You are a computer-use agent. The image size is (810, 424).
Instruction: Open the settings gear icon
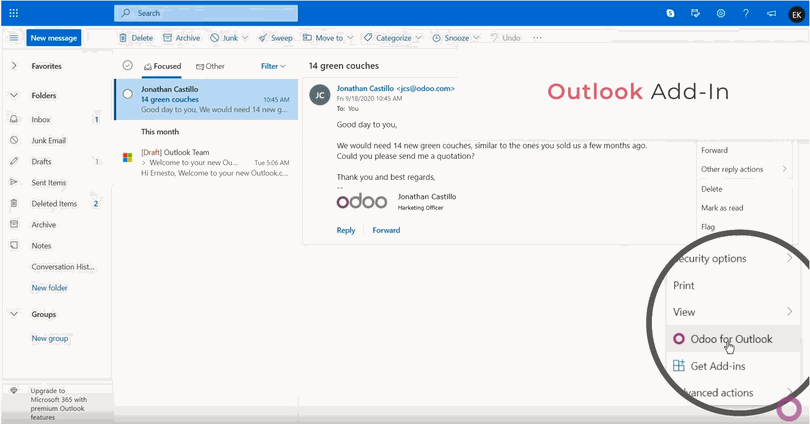721,13
